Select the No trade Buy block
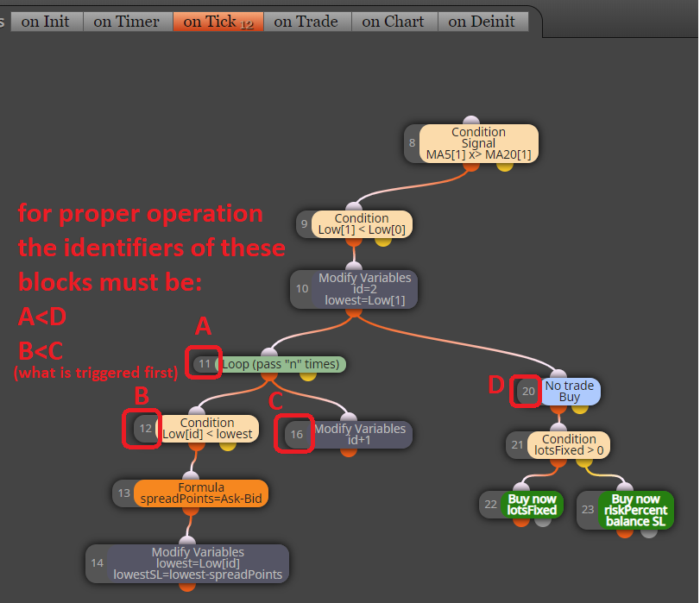700x603 pixels. [570, 392]
